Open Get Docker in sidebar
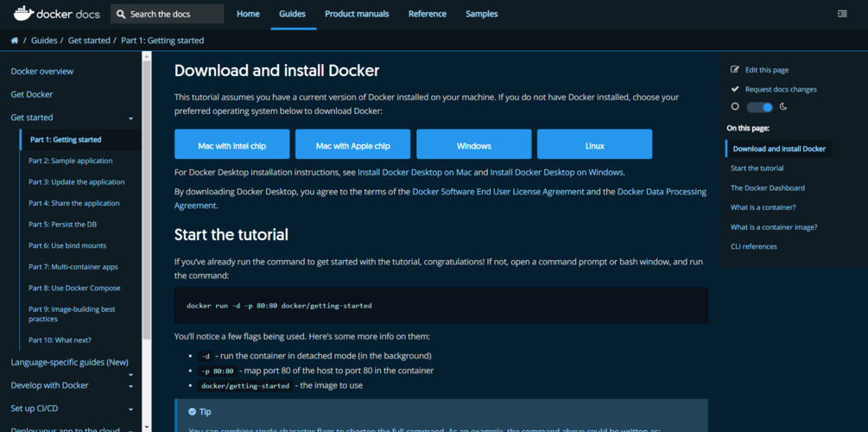 (x=32, y=95)
